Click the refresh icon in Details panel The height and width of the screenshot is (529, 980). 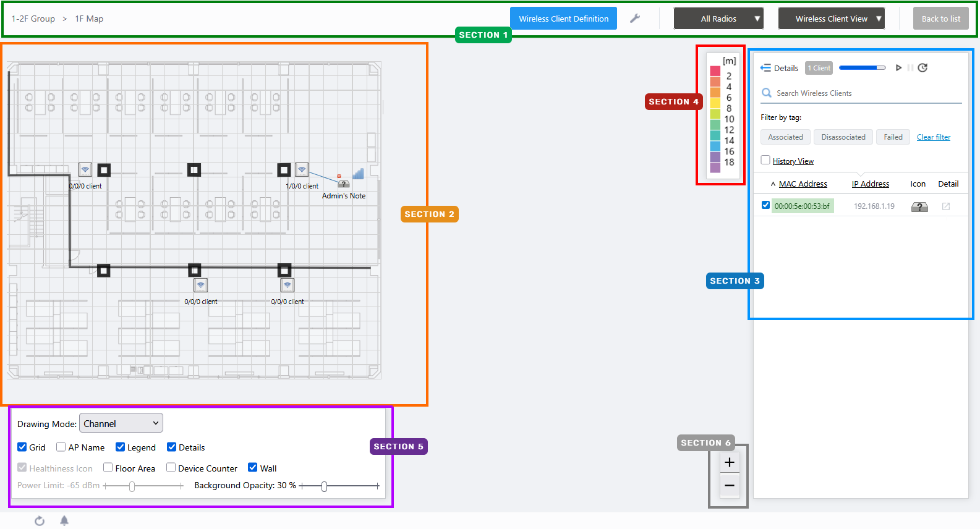click(x=922, y=68)
